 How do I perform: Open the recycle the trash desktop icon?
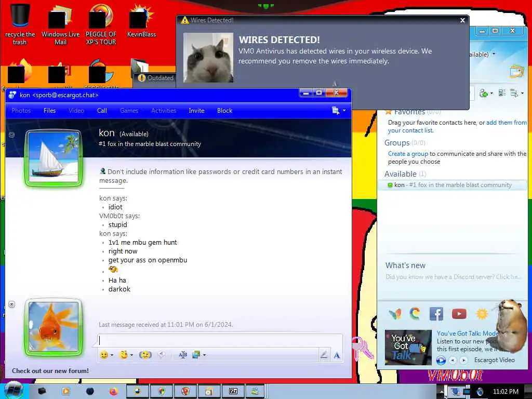tap(20, 24)
